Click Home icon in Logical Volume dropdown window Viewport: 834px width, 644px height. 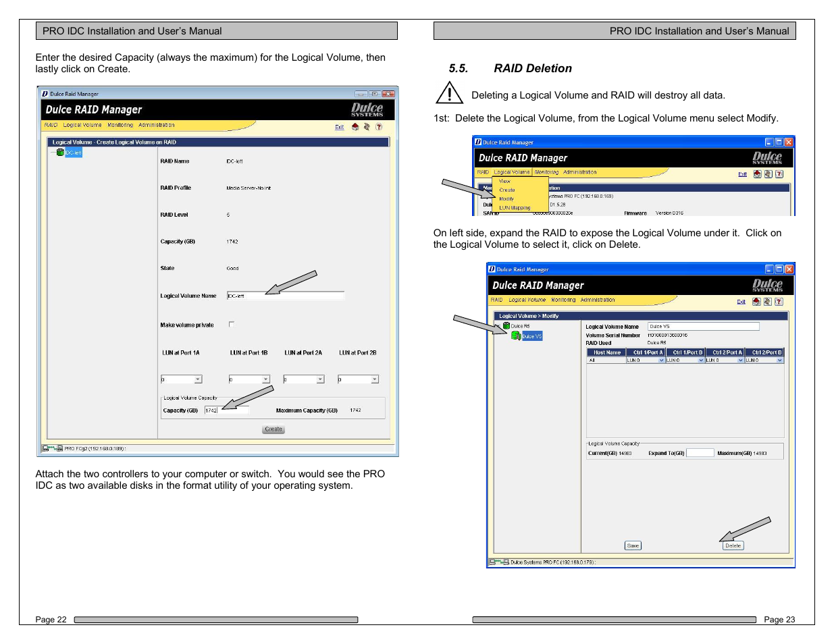click(757, 174)
